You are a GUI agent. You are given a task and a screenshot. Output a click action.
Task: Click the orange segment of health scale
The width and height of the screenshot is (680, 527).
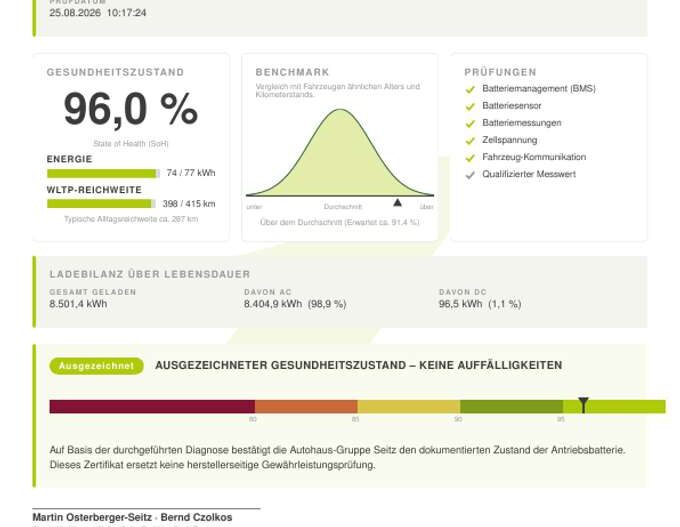[306, 406]
